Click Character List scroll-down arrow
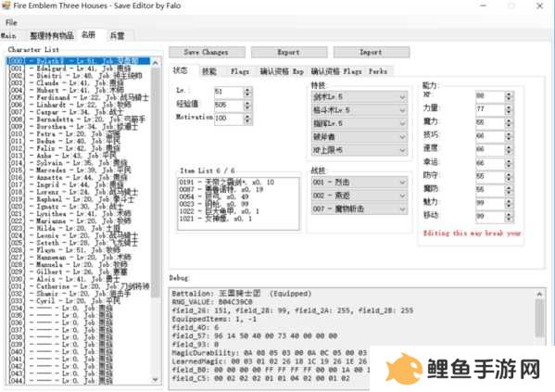 (x=156, y=379)
